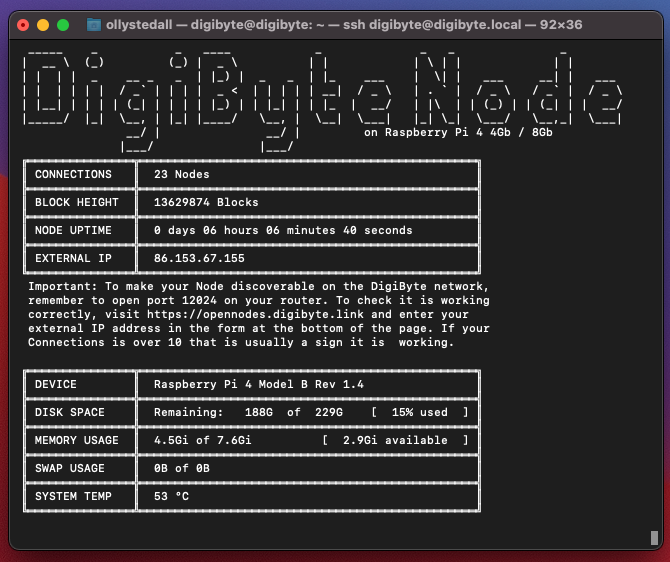Click the '15% used' disk indicator
Screen dimensions: 670x562
[x=420, y=412]
